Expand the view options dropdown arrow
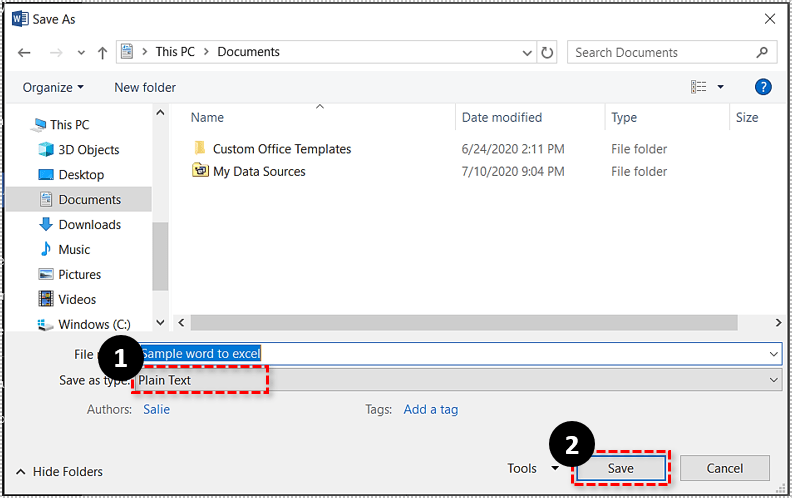The height and width of the screenshot is (498, 792). pos(720,87)
